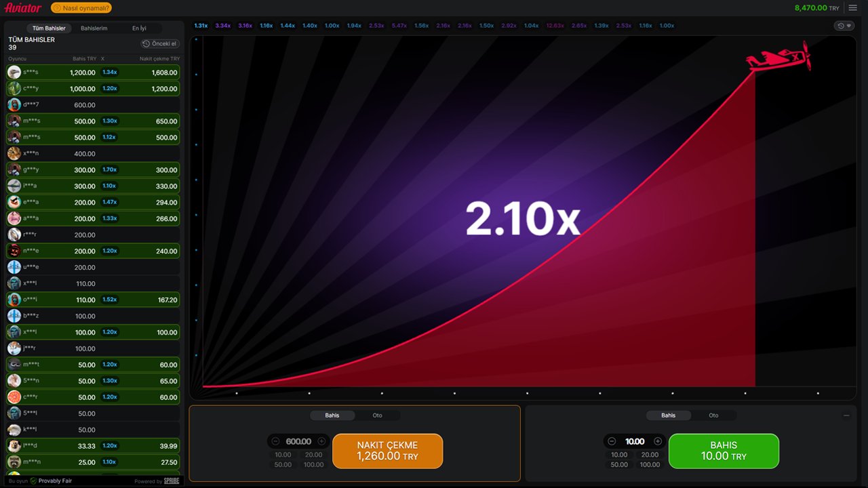868x488 pixels.
Task: Decrease the 10.00 bet with minus icon
Action: (x=612, y=441)
